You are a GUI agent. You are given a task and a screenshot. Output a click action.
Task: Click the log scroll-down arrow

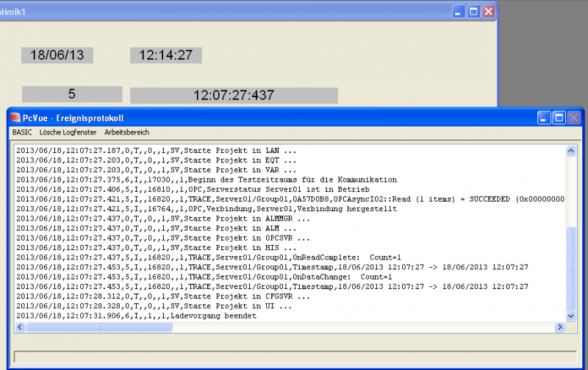(x=571, y=316)
